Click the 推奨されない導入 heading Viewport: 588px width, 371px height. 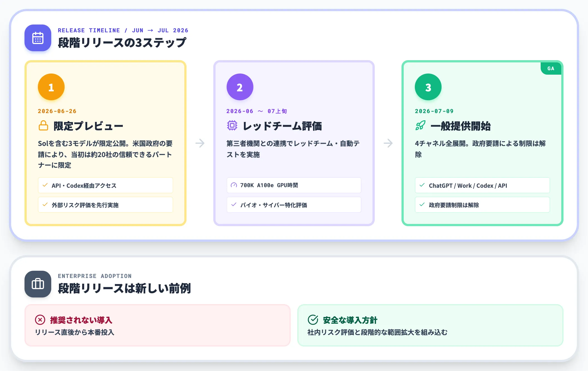(81, 320)
